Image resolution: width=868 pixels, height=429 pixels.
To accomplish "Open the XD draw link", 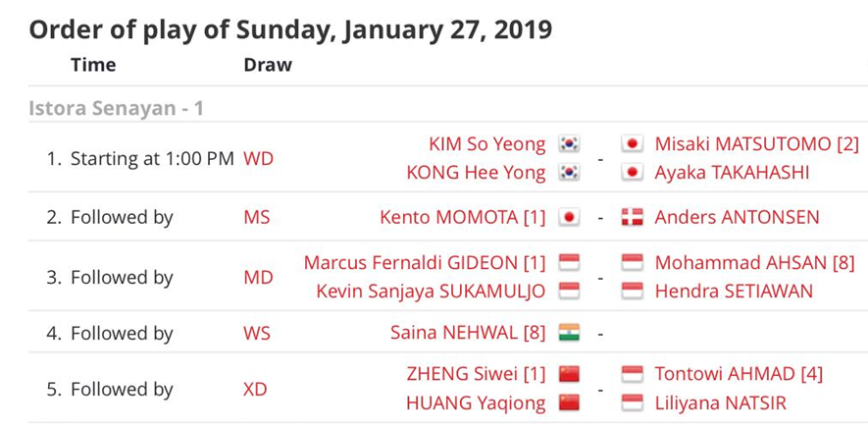I will (255, 389).
